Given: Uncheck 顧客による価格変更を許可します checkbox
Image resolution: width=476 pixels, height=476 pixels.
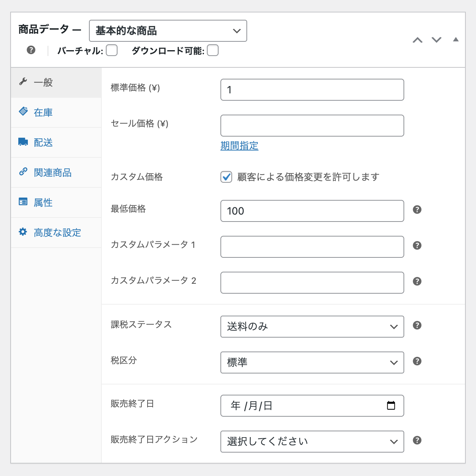Looking at the screenshot, I should (x=226, y=177).
